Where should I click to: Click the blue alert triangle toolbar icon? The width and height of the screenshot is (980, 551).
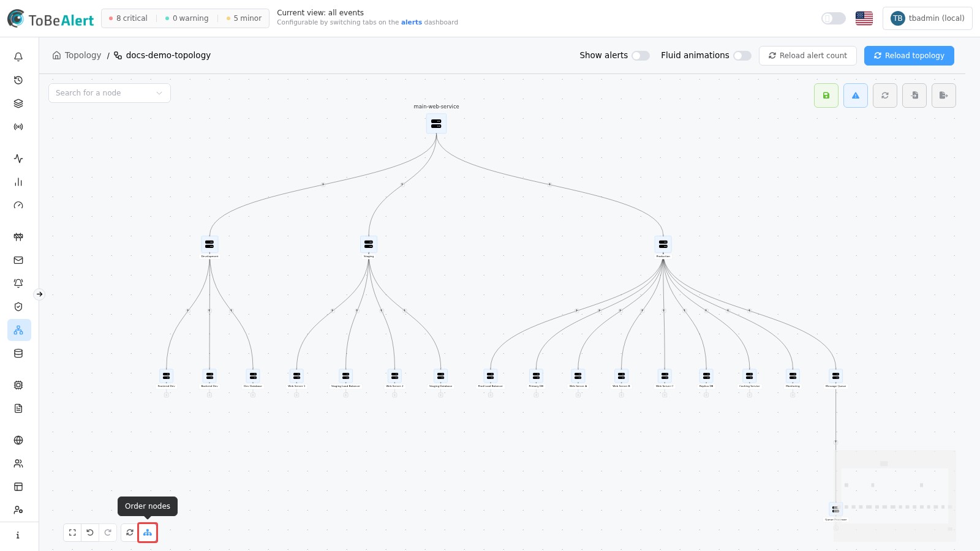coord(856,96)
